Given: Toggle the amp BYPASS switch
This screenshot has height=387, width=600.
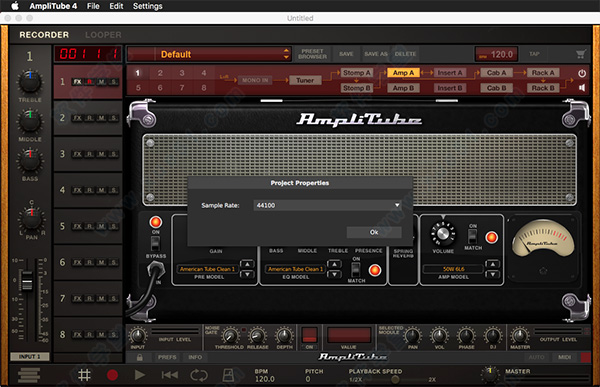Looking at the screenshot, I should [155, 243].
